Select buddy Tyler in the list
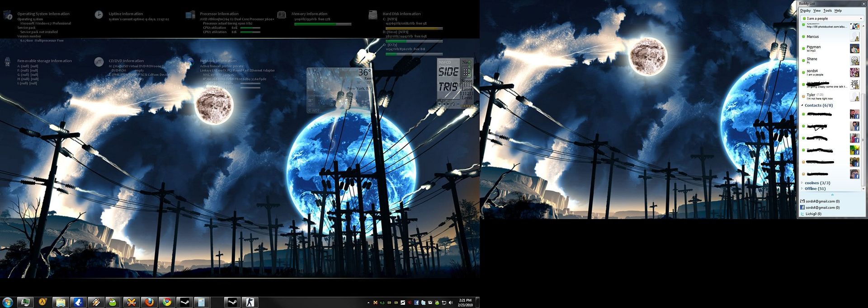 (x=831, y=96)
